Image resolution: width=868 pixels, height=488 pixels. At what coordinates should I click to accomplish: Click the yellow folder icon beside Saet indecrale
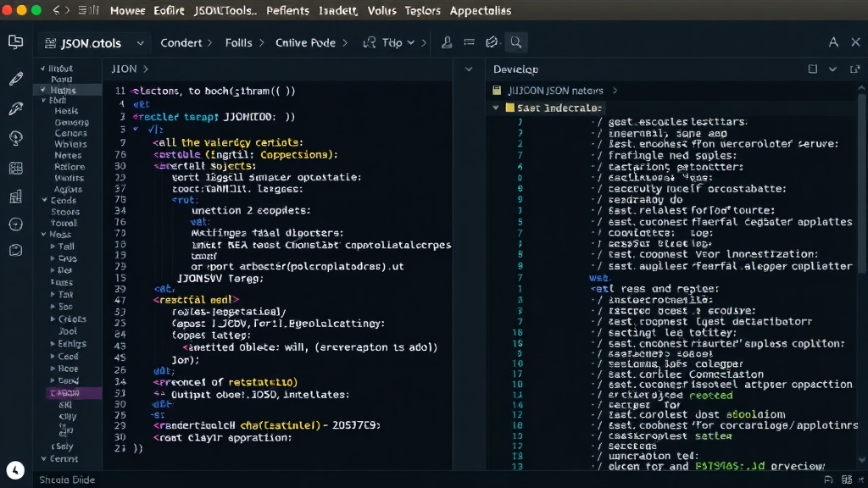509,108
